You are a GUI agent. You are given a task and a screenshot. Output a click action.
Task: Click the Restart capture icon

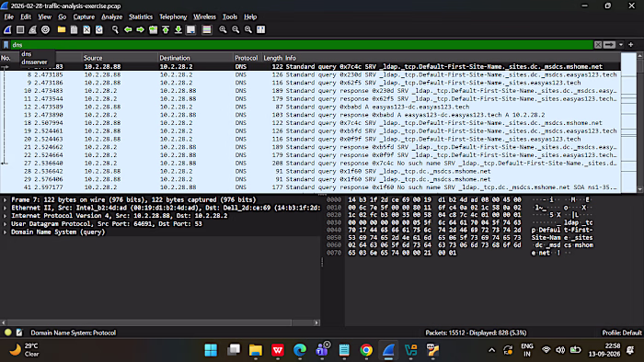32,29
